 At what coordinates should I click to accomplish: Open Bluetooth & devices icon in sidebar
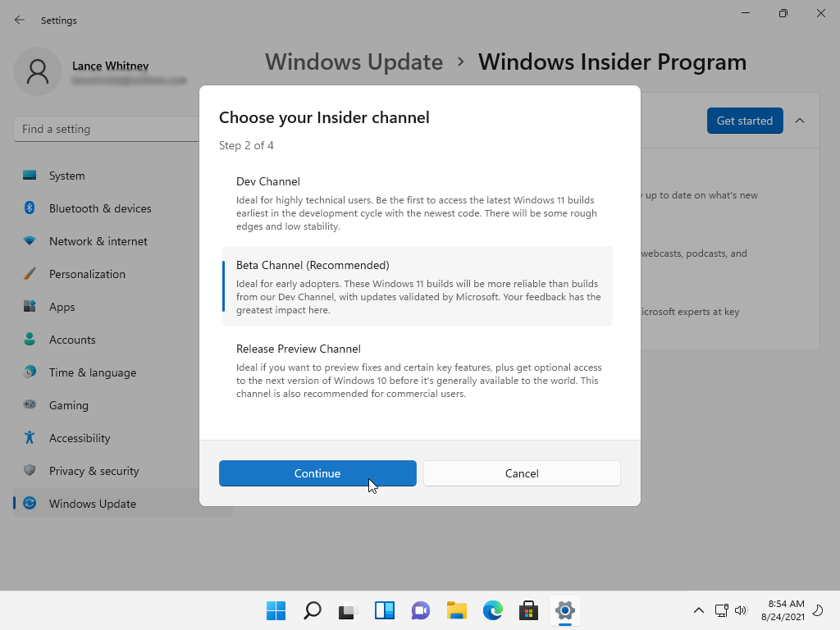[x=30, y=208]
